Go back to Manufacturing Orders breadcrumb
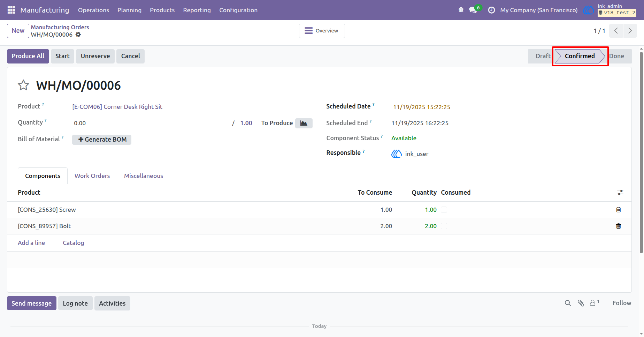The image size is (644, 337). (x=60, y=27)
